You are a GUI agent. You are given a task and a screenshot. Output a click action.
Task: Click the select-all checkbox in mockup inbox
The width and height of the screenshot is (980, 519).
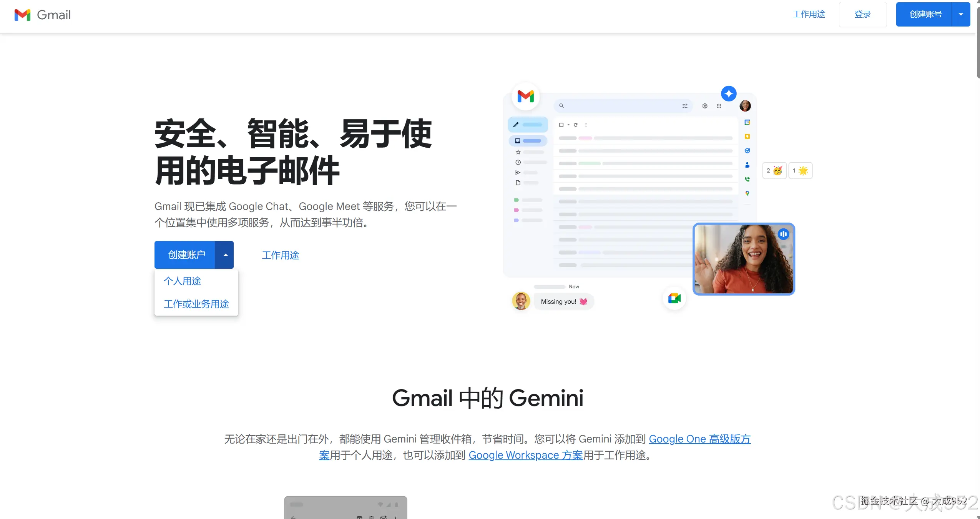[561, 125]
